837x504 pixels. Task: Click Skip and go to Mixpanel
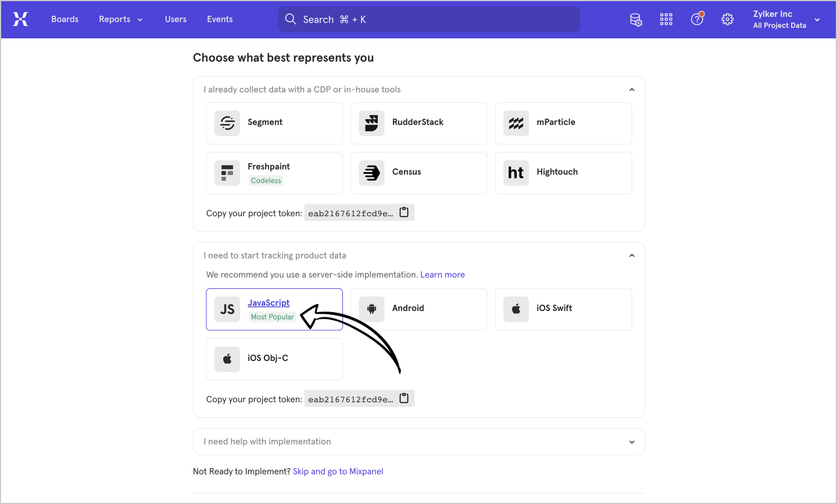click(x=338, y=471)
